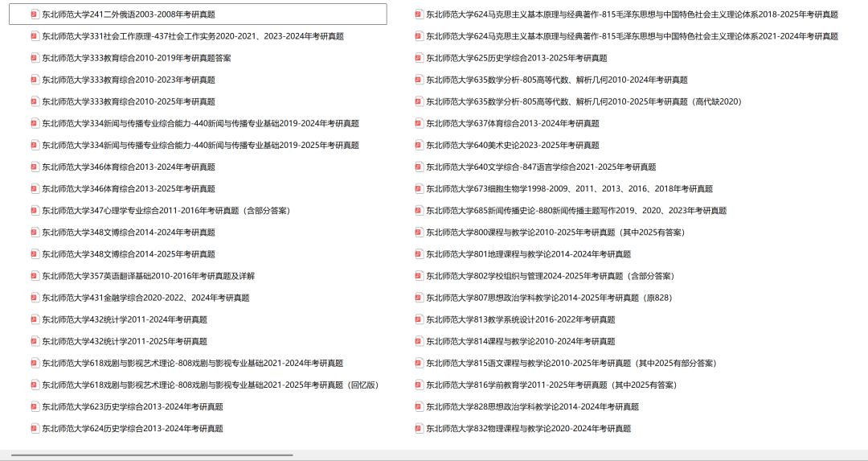Select file 807思想政治学科教学论 (原828)

[551, 298]
